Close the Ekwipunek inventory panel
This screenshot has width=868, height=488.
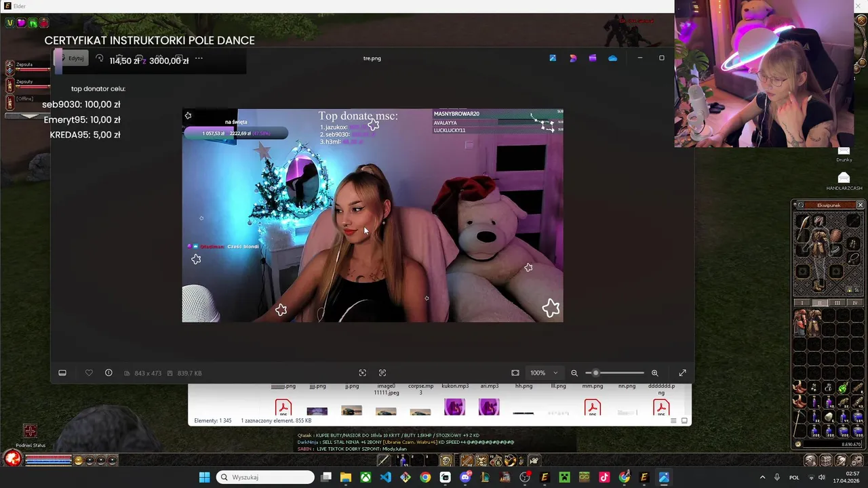click(860, 205)
